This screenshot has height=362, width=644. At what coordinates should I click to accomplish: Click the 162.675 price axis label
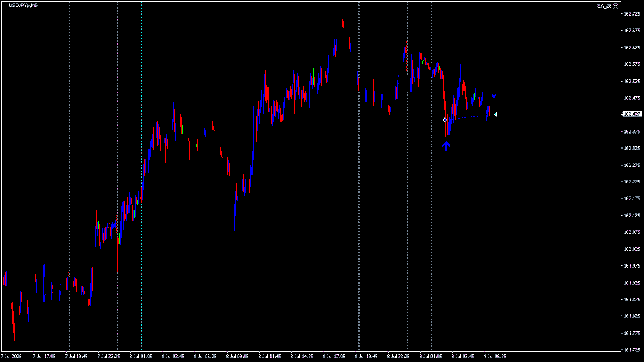pyautogui.click(x=632, y=31)
